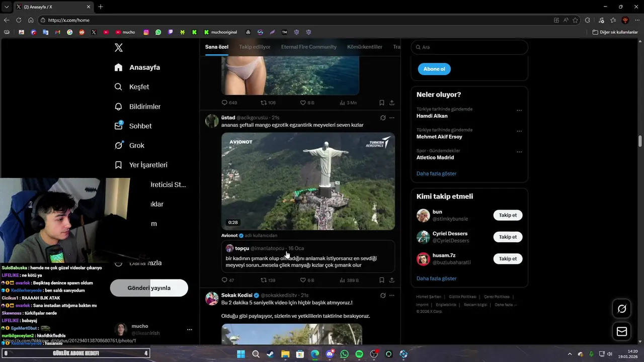Open a new browser tab
The height and width of the screenshot is (362, 644).
click(x=101, y=7)
